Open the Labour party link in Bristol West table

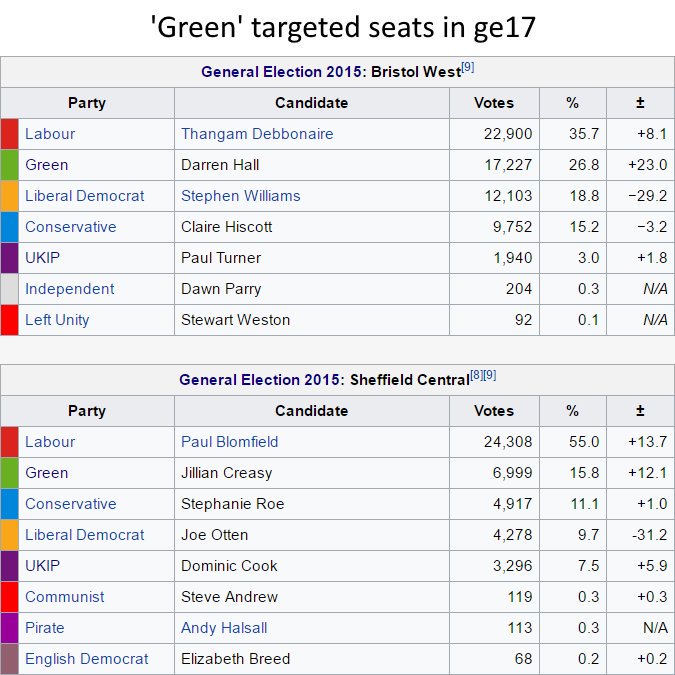click(50, 134)
